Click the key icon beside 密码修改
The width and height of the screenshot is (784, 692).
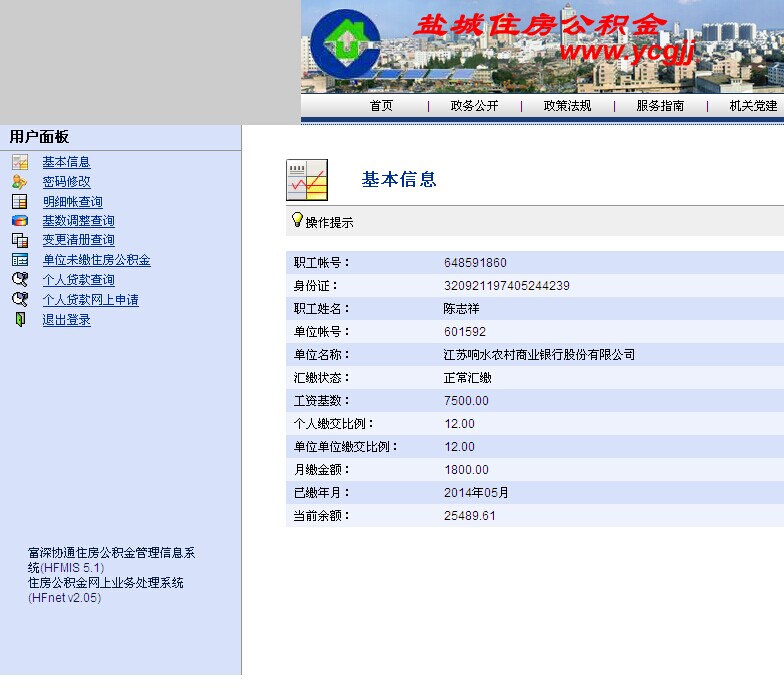[20, 182]
